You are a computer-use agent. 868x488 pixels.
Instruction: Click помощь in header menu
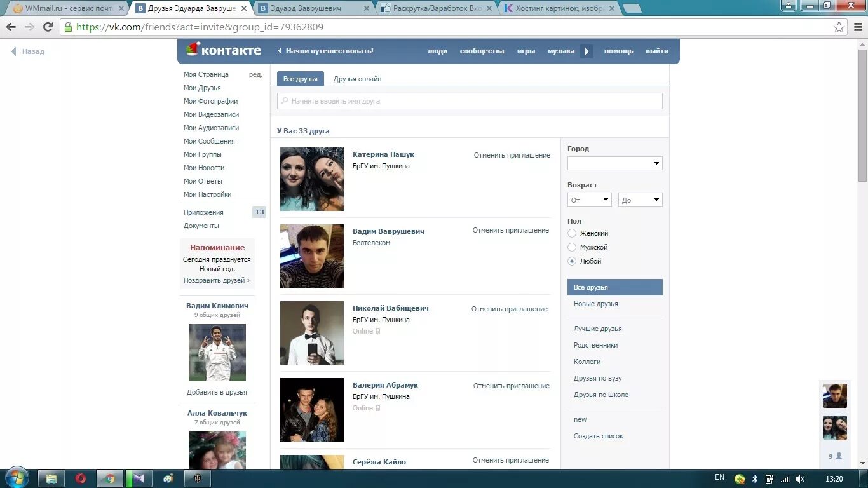point(618,51)
